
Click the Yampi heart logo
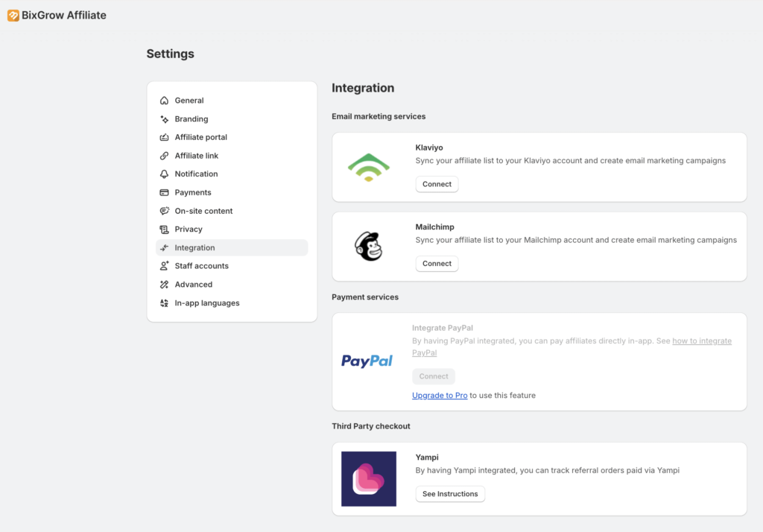[x=369, y=479]
